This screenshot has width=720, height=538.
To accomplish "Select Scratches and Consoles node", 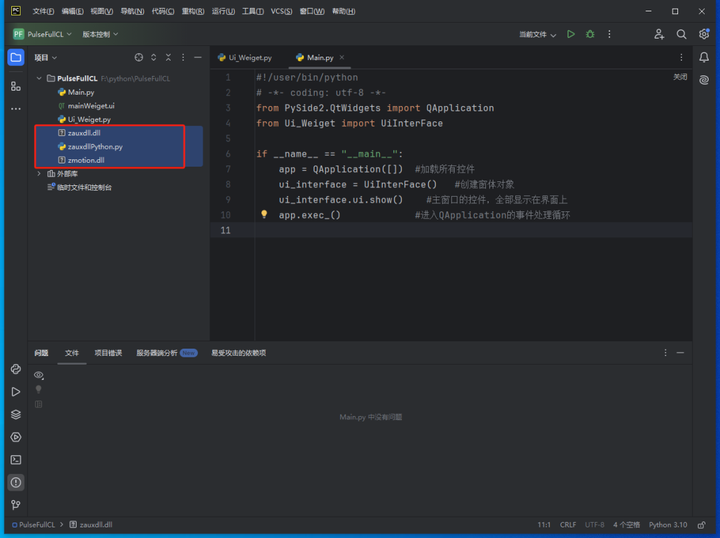I will [x=79, y=187].
